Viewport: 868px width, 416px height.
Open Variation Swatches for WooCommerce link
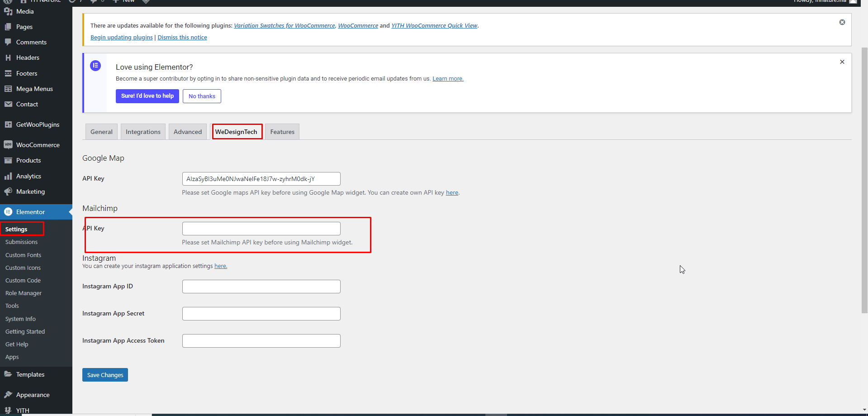point(285,26)
